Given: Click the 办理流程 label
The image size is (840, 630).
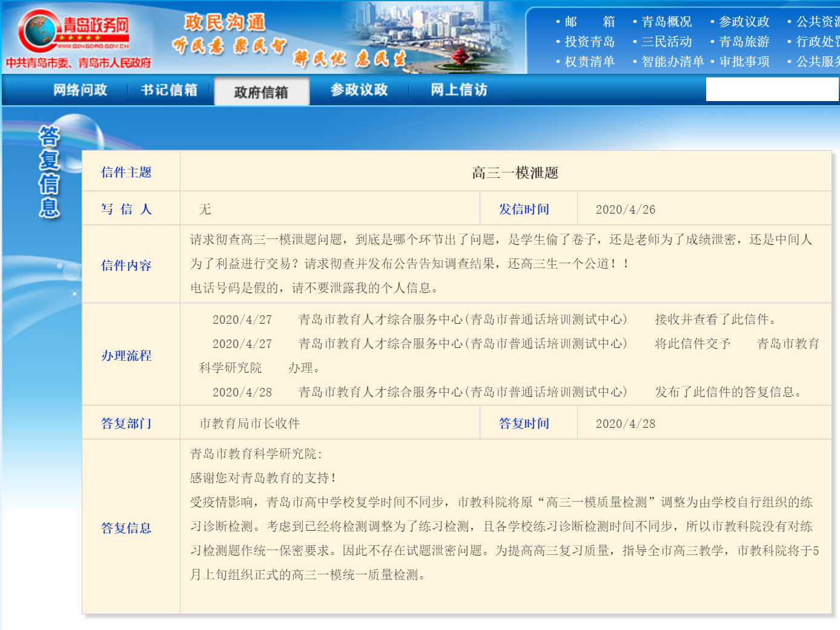Looking at the screenshot, I should click(x=126, y=356).
